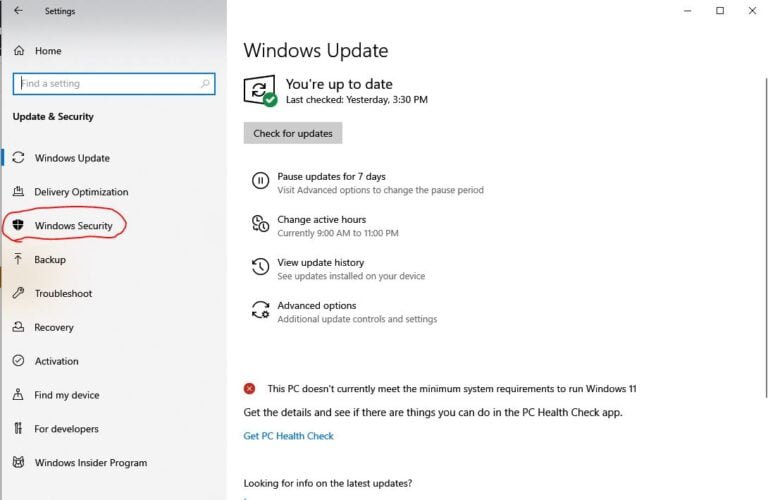768x500 pixels.
Task: Click the Windows Security shield icon
Action: tap(18, 225)
